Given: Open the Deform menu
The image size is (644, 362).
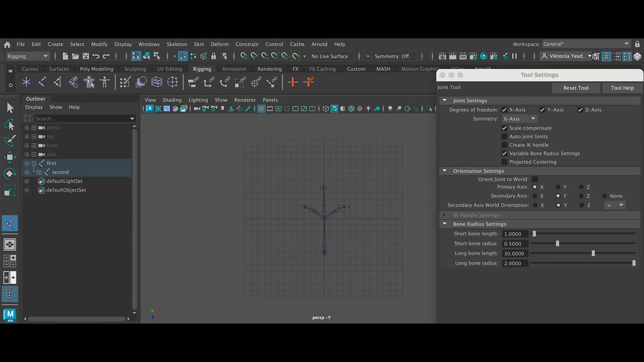Looking at the screenshot, I should 219,44.
